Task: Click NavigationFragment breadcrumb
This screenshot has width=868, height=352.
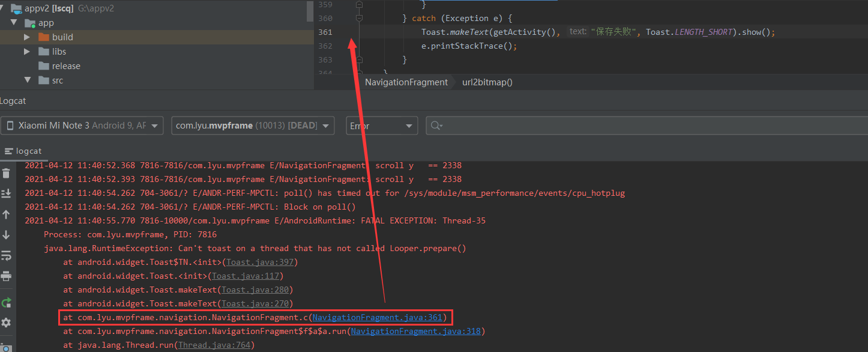Action: [x=406, y=82]
